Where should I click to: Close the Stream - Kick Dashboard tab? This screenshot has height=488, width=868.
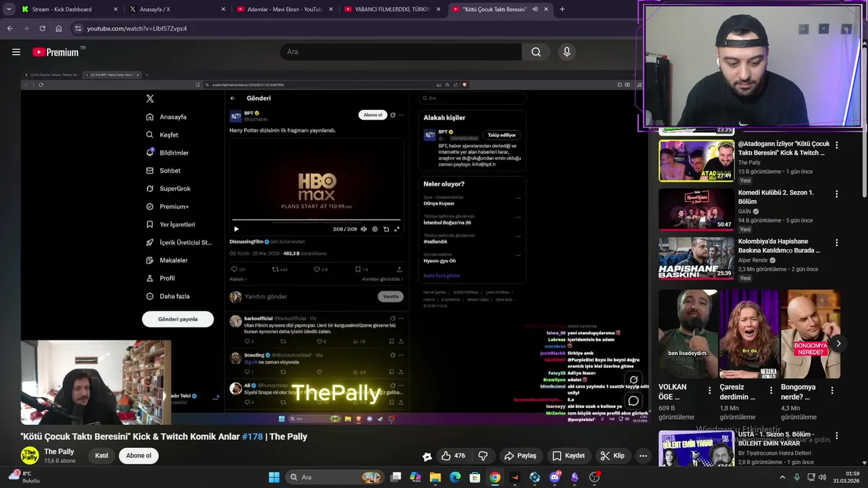pyautogui.click(x=115, y=9)
